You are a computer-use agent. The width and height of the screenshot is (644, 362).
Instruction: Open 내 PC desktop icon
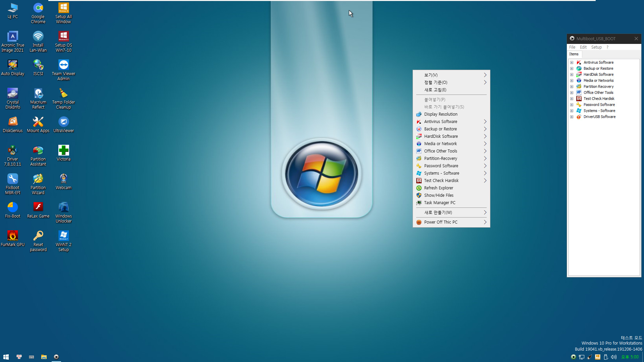pyautogui.click(x=13, y=11)
